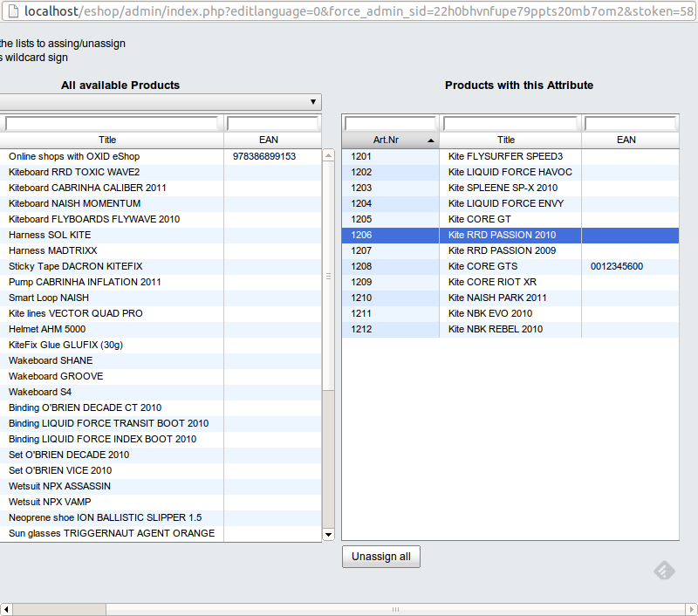Click the logo icon at bottom right

click(665, 571)
